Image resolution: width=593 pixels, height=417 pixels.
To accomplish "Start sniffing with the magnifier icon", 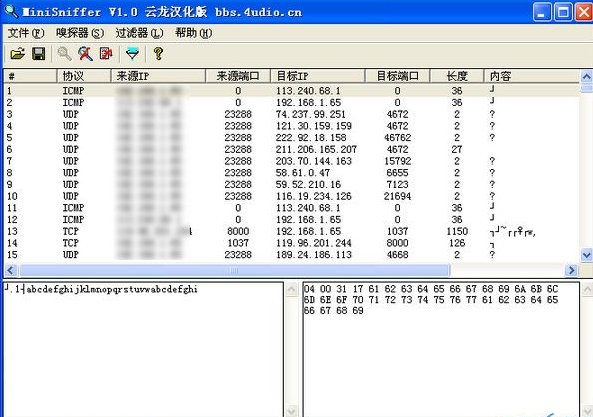I will tap(64, 54).
